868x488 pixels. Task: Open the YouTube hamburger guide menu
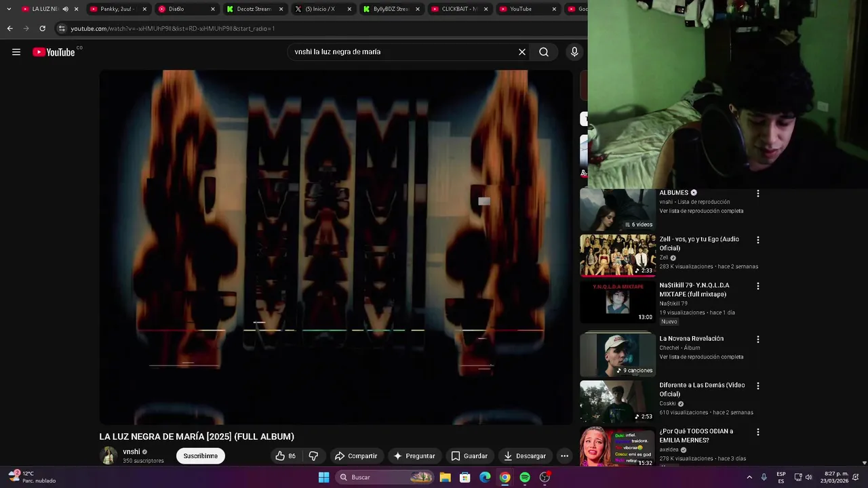pyautogui.click(x=16, y=52)
